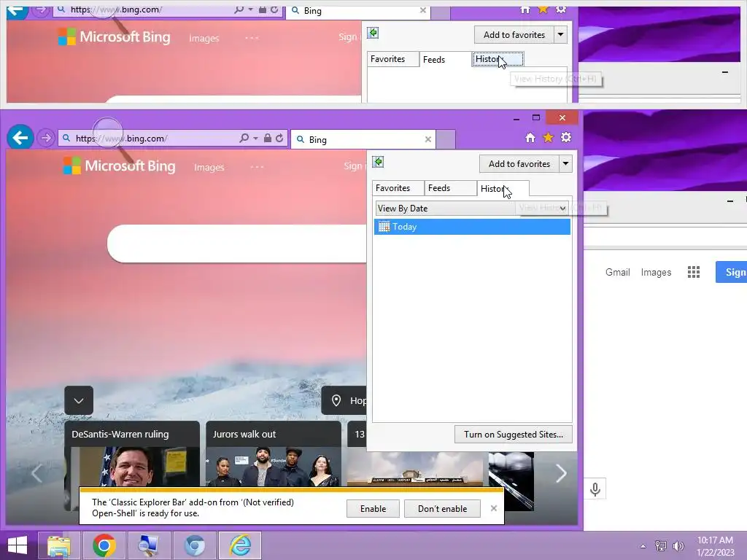Show next news with the right carousel arrow

pos(561,472)
